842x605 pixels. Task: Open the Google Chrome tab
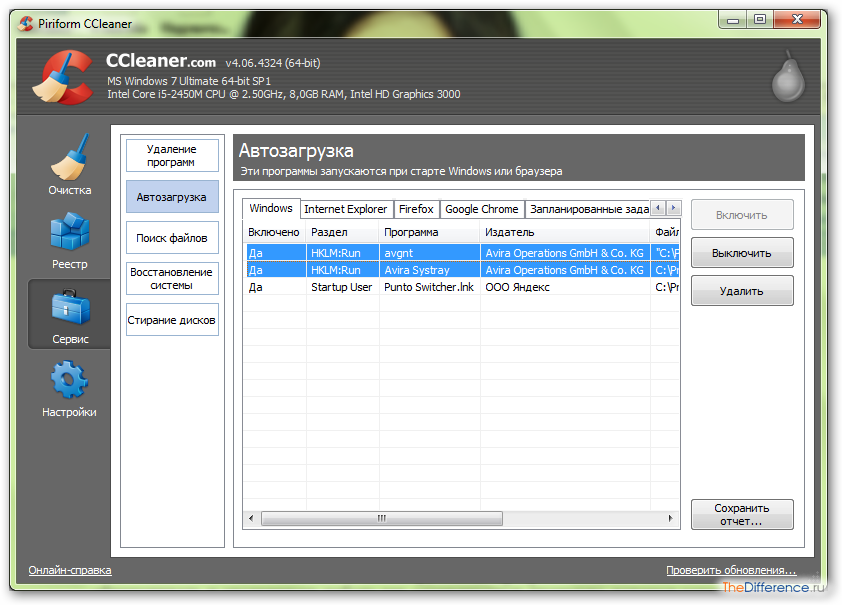[481, 209]
